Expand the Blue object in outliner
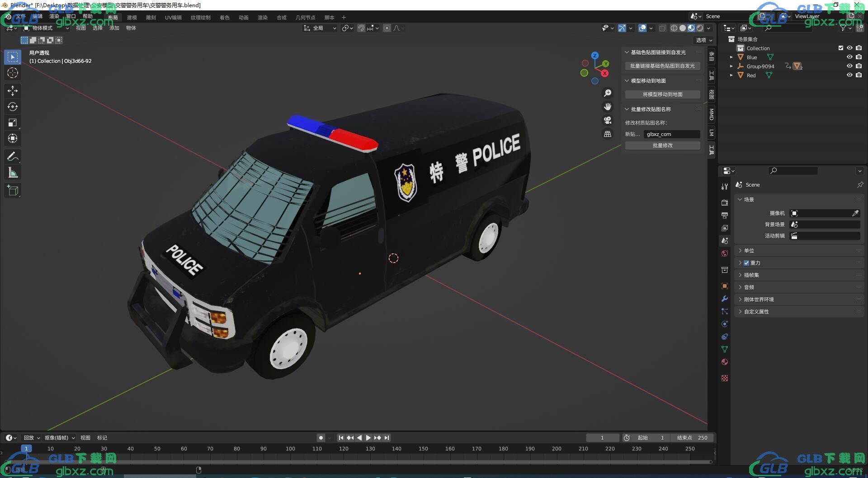868x478 pixels. click(731, 57)
